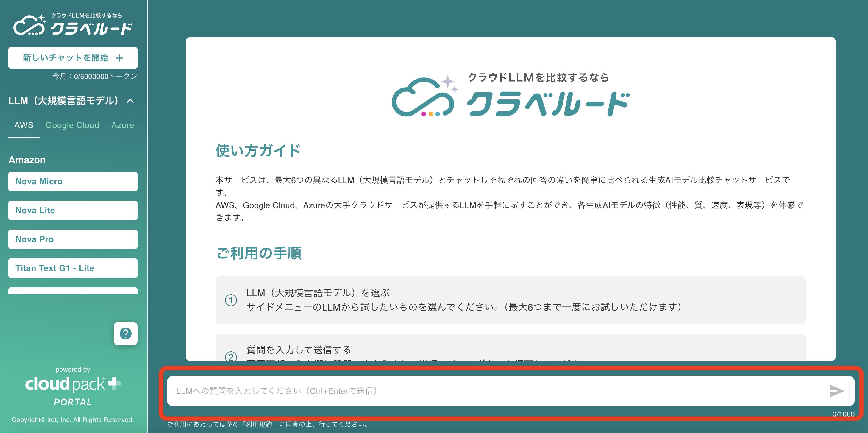Click the 使い方ガイド heading

coord(258,150)
